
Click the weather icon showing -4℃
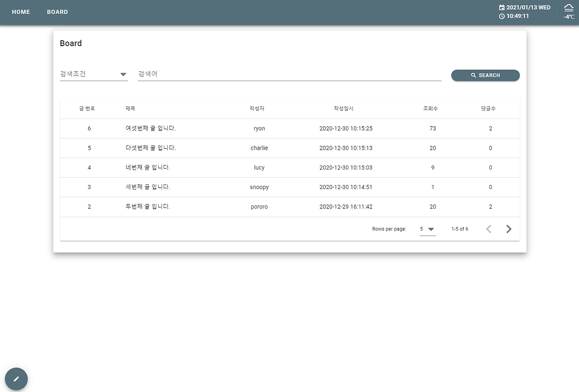[x=568, y=11]
